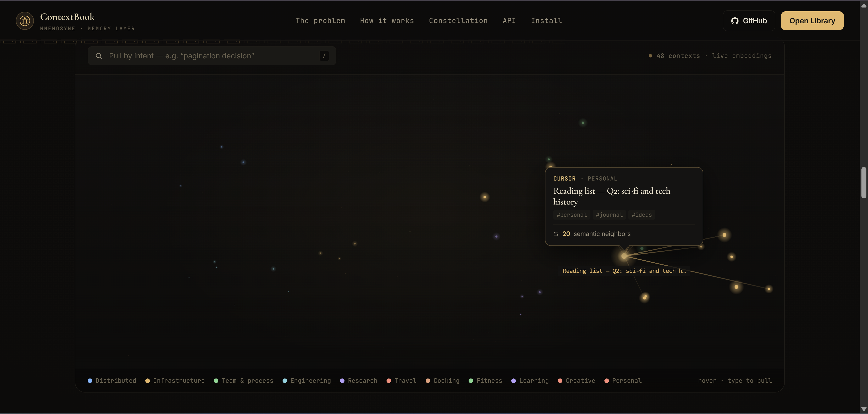This screenshot has width=868, height=414.
Task: Focus the Pull by intent search field
Action: click(212, 56)
